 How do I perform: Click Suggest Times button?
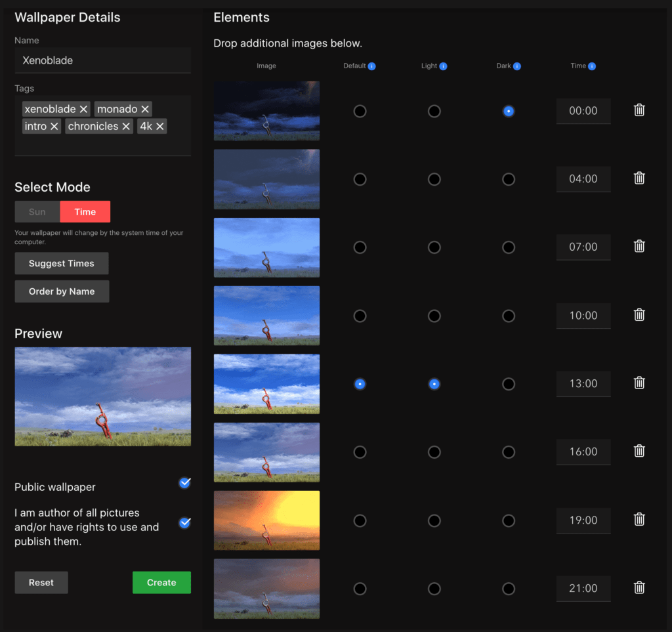coord(62,264)
